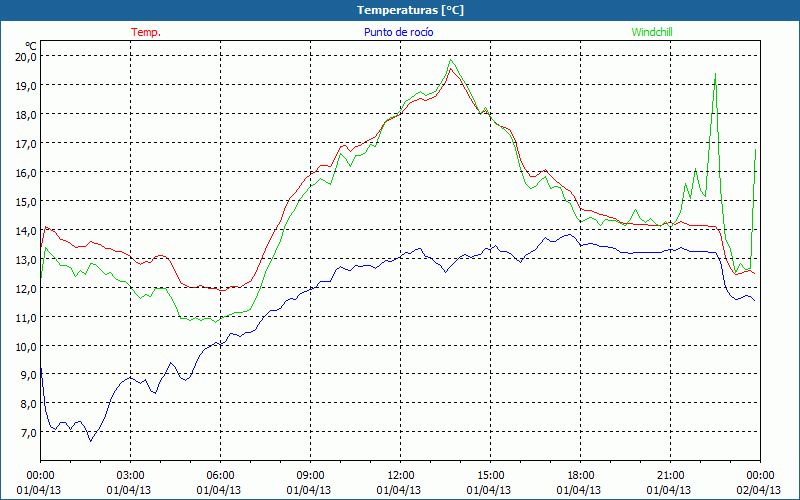Screen dimensions: 800x500
Task: Click the Punto de rocío legend label
Action: pyautogui.click(x=398, y=32)
